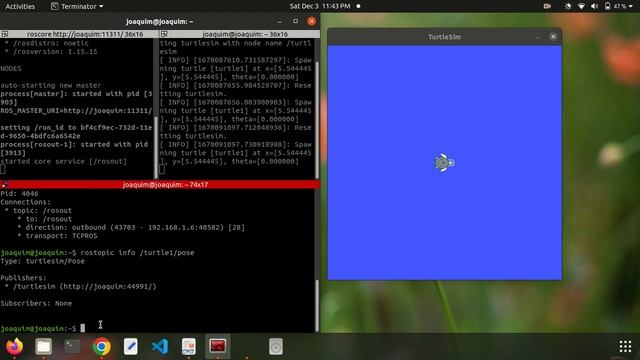640x360 pixels.
Task: Open the Wi-Fi network indicator
Action: tap(581, 6)
